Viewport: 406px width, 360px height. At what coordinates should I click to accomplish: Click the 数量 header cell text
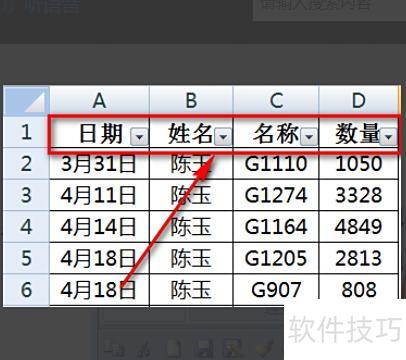tap(358, 134)
